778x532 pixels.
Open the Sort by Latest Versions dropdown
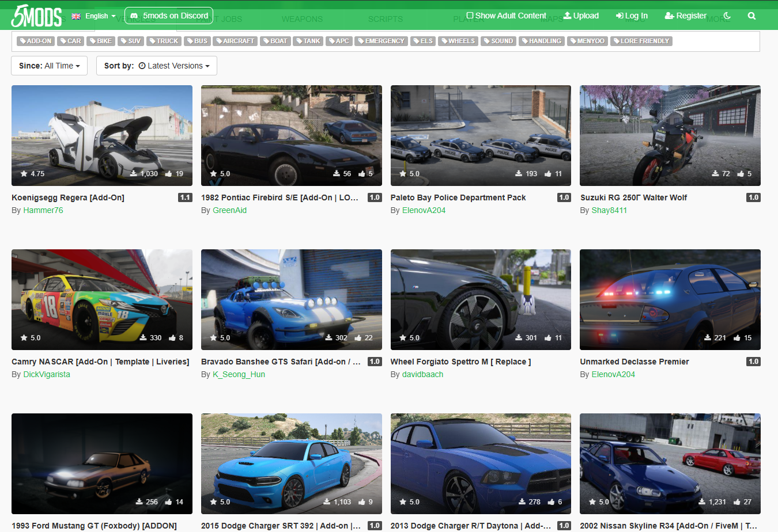pos(157,66)
